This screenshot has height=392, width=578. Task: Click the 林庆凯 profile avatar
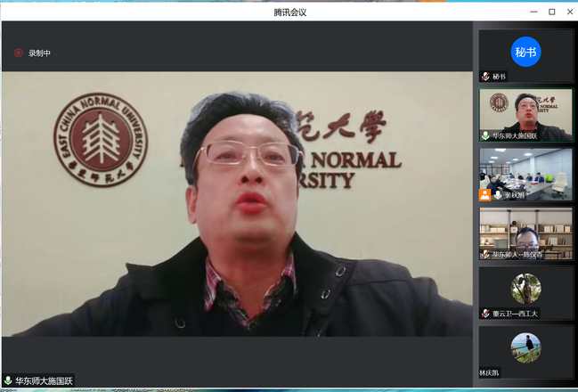(x=525, y=347)
